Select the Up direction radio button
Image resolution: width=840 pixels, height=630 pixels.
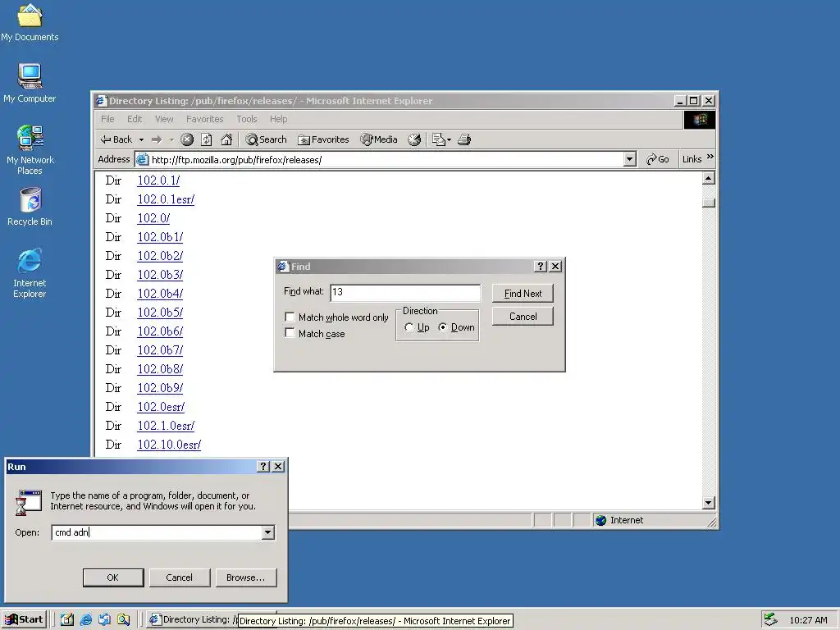(409, 327)
